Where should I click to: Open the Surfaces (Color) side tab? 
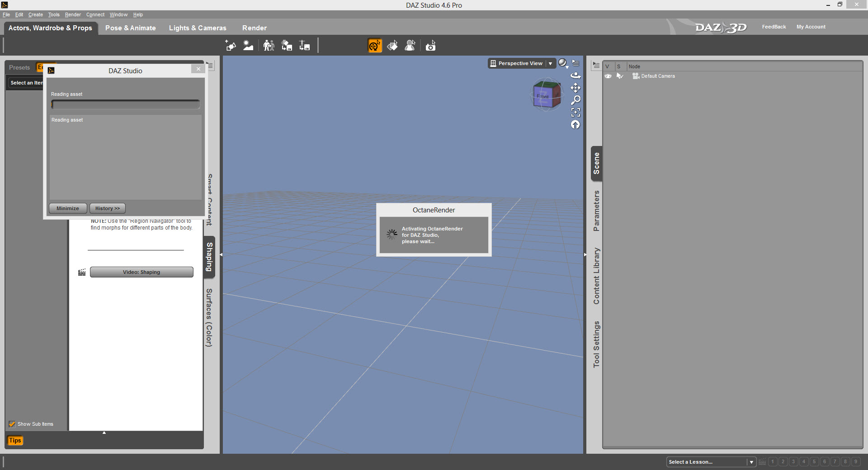pos(209,318)
